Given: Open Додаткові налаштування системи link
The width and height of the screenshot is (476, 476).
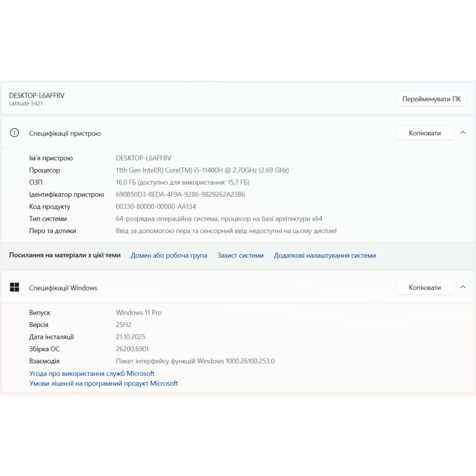Looking at the screenshot, I should point(325,256).
